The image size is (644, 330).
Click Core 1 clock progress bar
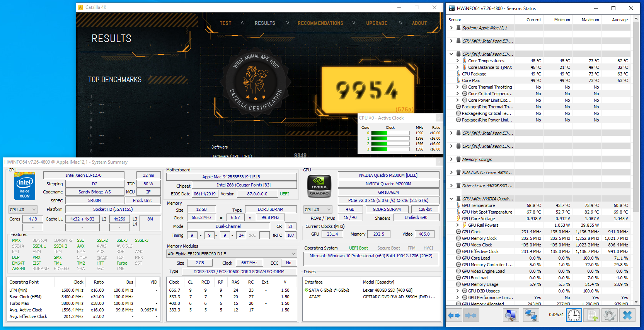tap(390, 138)
